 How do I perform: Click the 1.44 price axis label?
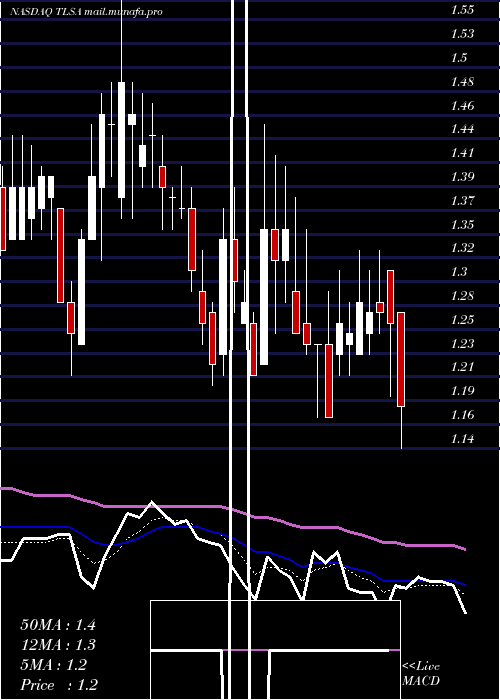(462, 129)
